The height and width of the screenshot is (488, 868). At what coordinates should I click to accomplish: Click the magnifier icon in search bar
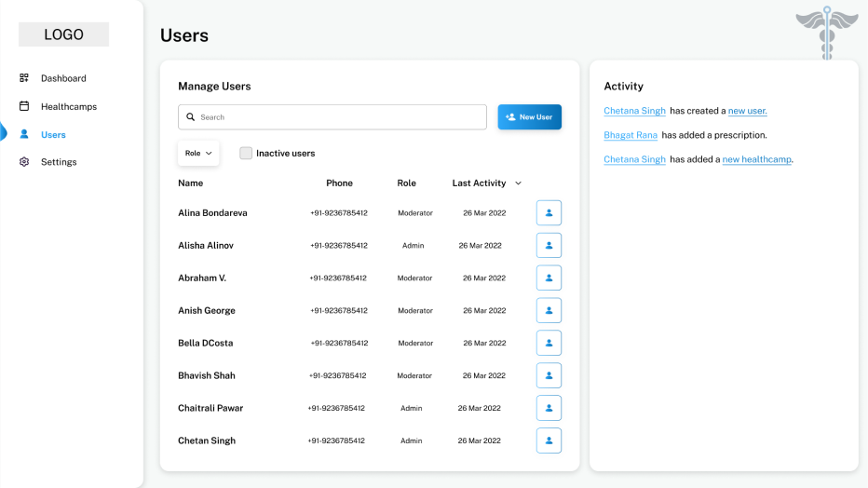191,117
